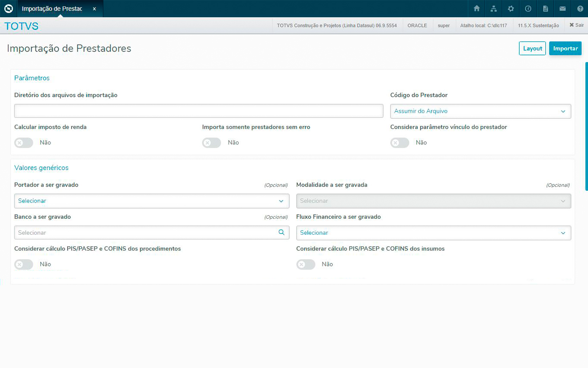
Task: Click the TOTVS round logo icon
Action: coord(9,9)
